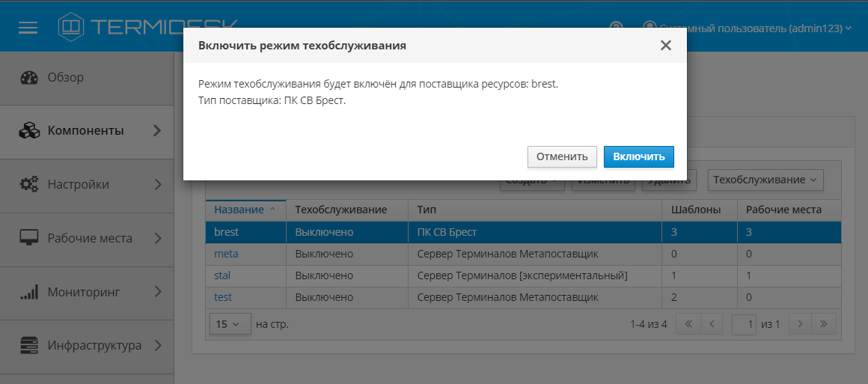The image size is (868, 384).
Task: Click the Мониторинг signal bars icon
Action: 29,292
